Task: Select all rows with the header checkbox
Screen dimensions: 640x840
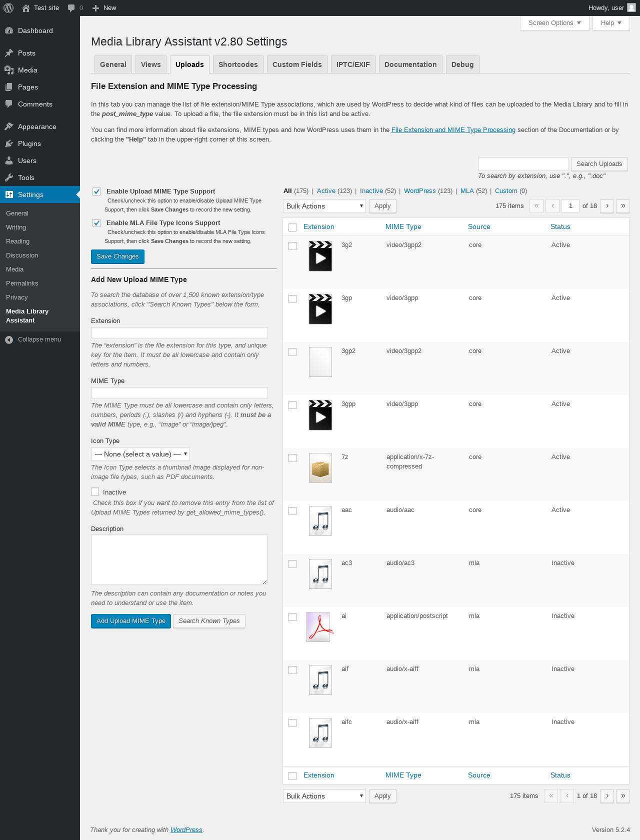Action: tap(292, 227)
